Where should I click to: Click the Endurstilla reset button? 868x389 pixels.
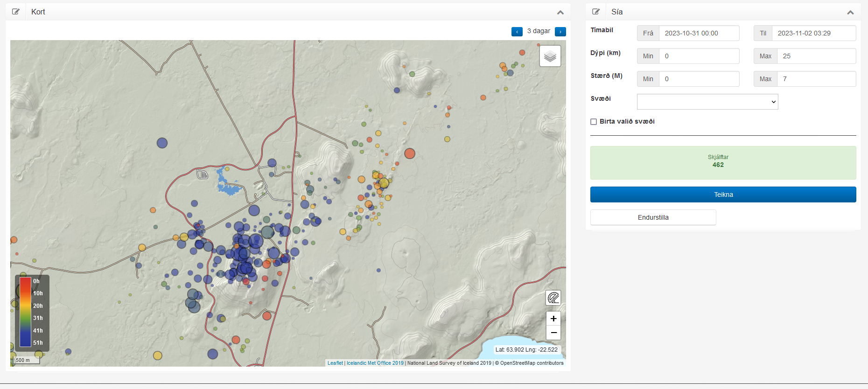coord(653,217)
